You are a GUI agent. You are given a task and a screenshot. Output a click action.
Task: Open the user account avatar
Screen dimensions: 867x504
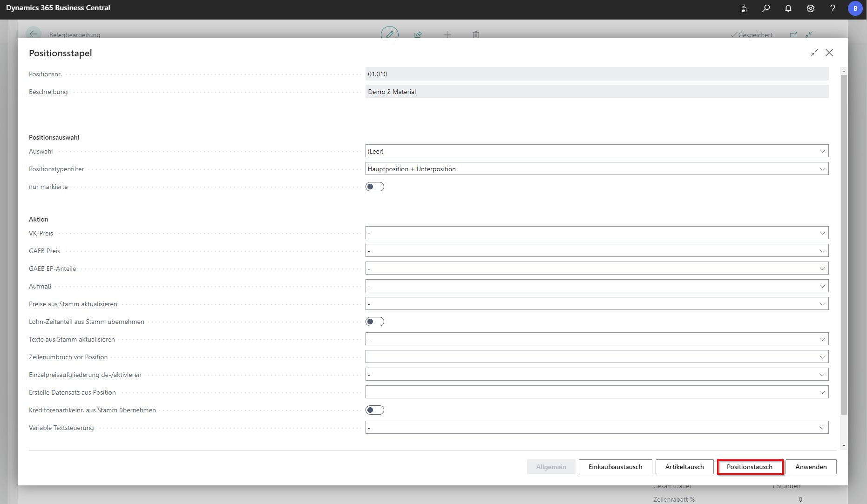tap(855, 8)
